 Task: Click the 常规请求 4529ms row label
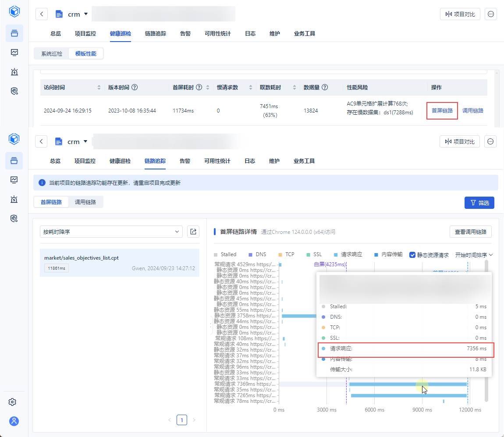(x=245, y=264)
